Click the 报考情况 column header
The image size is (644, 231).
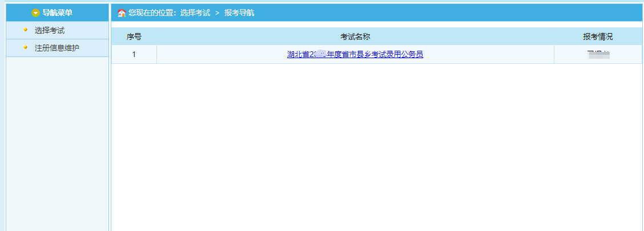598,37
